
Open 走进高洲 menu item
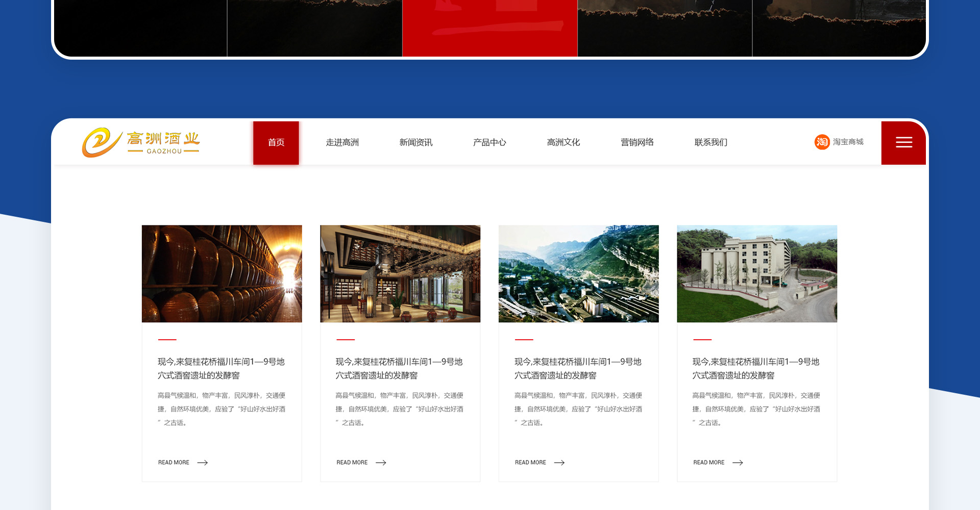coord(342,143)
